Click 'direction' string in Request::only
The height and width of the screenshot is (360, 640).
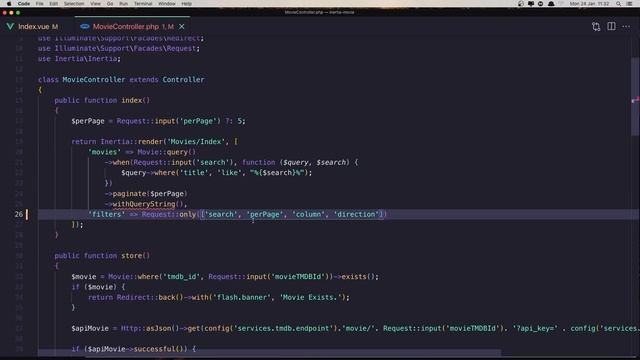(356, 214)
